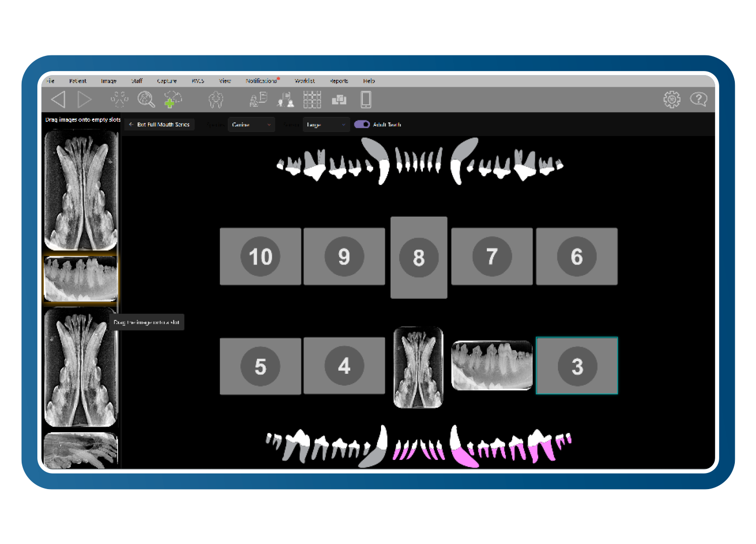Open the Worklist menu

click(x=305, y=81)
